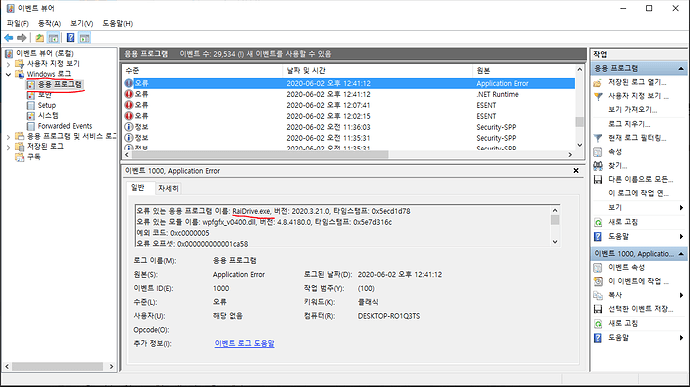Click the 현재 로그 필터링 funnel icon
Viewport: 690px width, 387px height.
tap(598, 138)
